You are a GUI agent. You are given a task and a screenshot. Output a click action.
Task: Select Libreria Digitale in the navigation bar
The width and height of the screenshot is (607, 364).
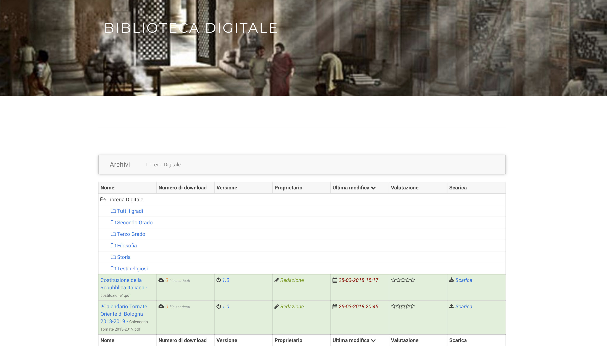pyautogui.click(x=163, y=165)
